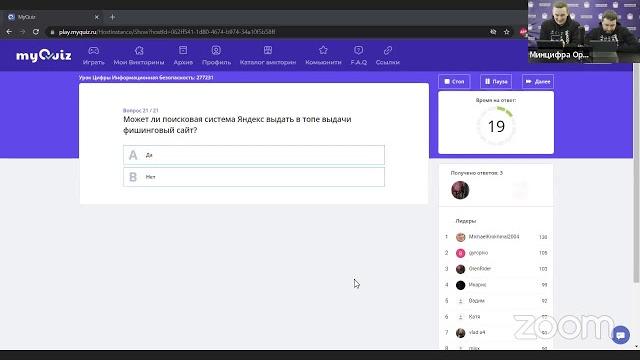
Task: Open the Ссылки link icon
Action: [x=388, y=50]
